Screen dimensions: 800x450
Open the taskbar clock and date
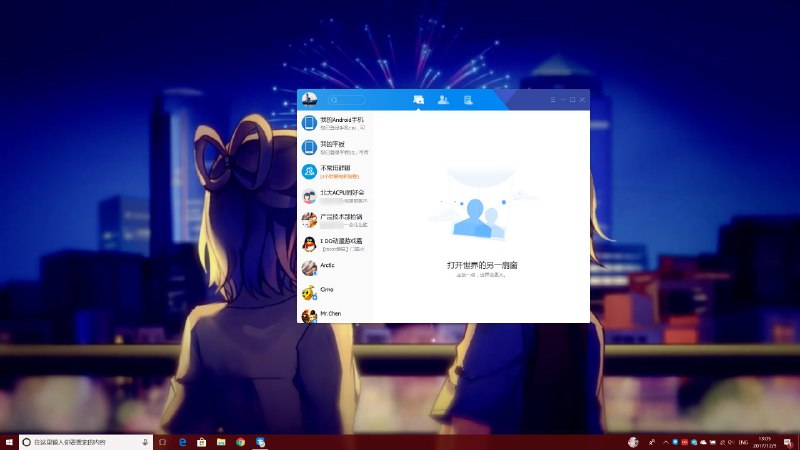coord(764,442)
